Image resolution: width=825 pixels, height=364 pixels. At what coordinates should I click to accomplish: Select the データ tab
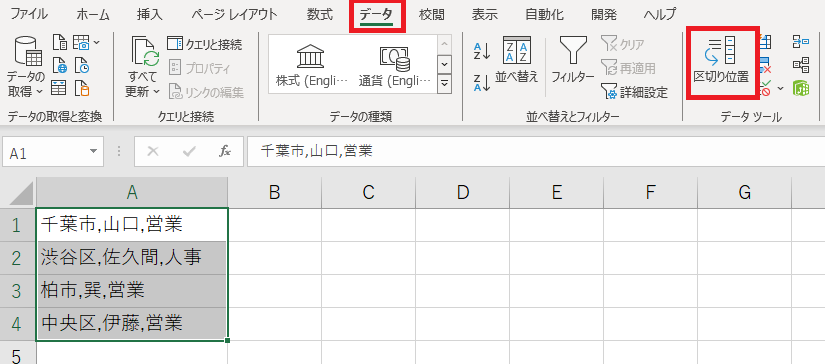pos(377,15)
